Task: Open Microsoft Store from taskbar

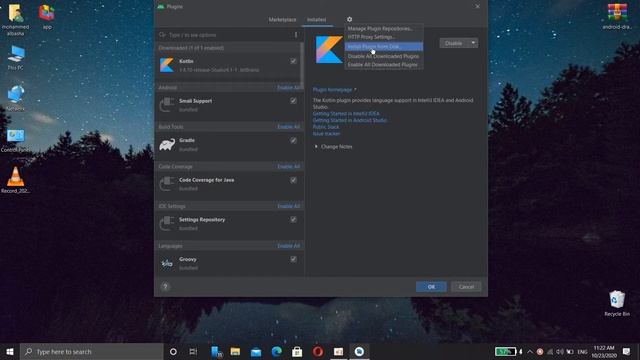Action: 297,351
